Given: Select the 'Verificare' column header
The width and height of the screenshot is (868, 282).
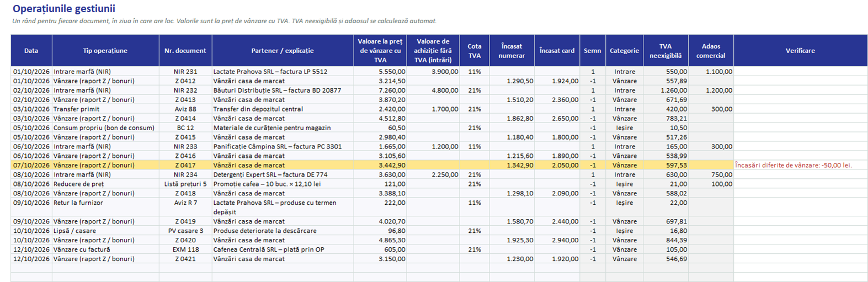Looking at the screenshot, I should tap(801, 51).
